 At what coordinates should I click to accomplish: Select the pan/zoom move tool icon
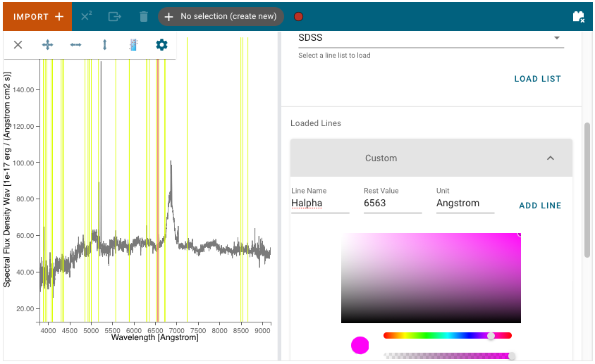click(x=47, y=45)
